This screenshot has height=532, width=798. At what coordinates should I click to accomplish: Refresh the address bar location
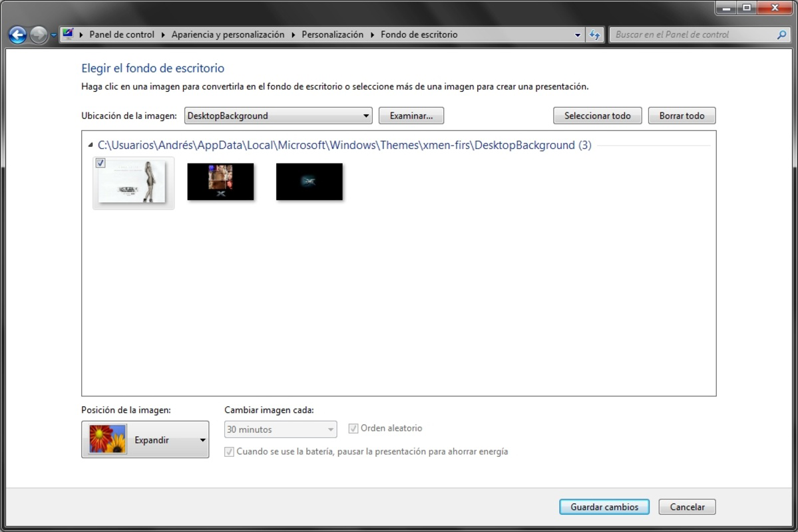(x=594, y=35)
